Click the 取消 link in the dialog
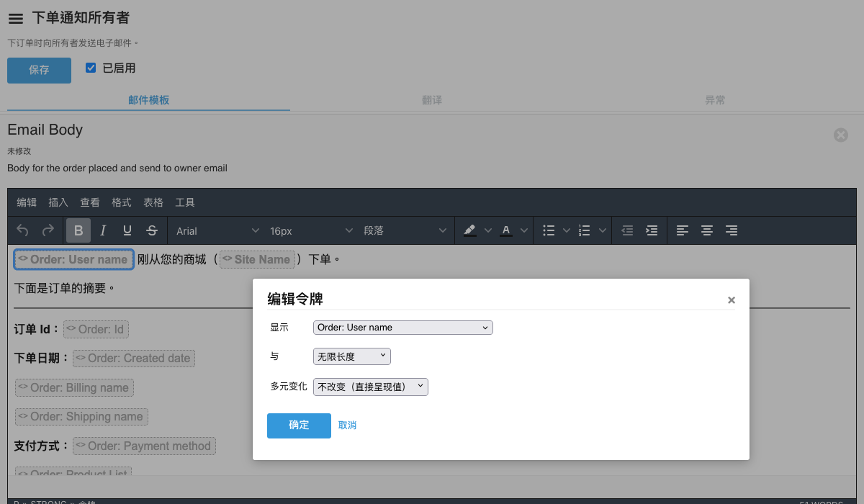The width and height of the screenshot is (864, 504). click(x=347, y=426)
